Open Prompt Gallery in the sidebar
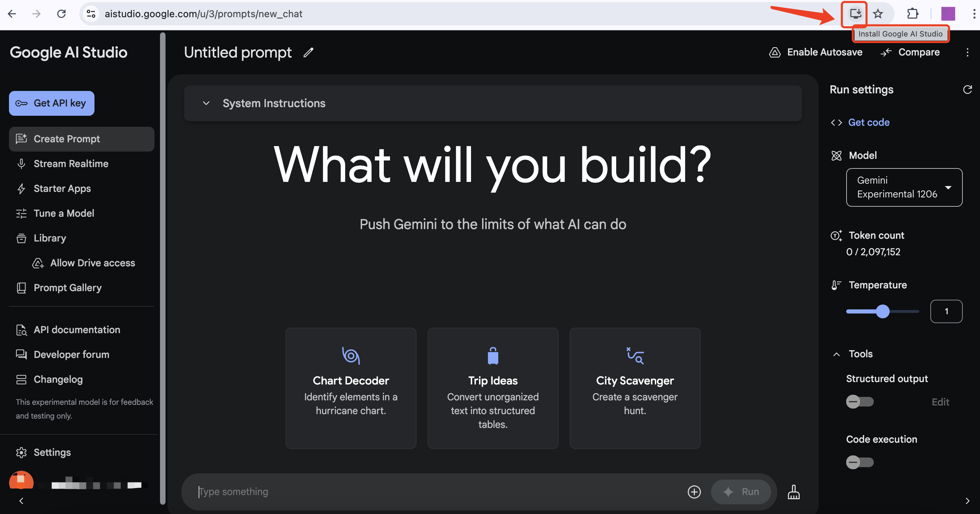 [67, 288]
